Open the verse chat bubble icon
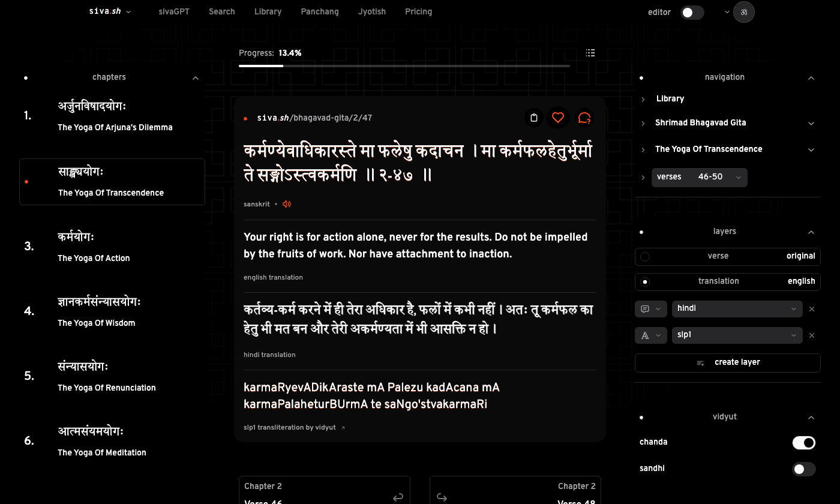 (x=584, y=118)
